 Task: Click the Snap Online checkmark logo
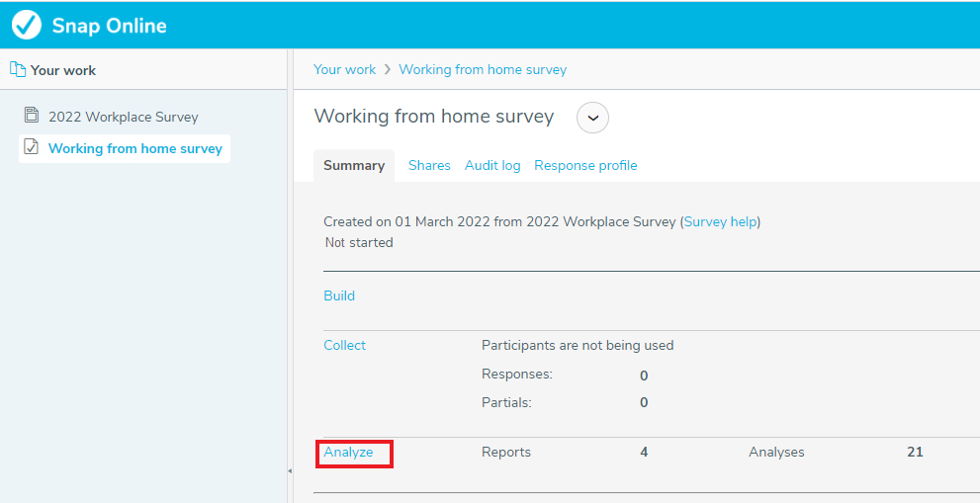tap(27, 25)
